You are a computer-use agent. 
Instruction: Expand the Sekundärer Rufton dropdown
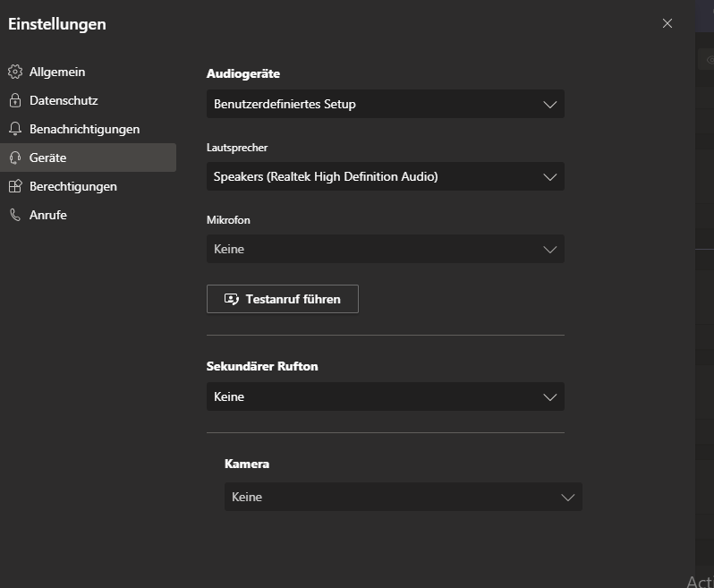click(386, 396)
